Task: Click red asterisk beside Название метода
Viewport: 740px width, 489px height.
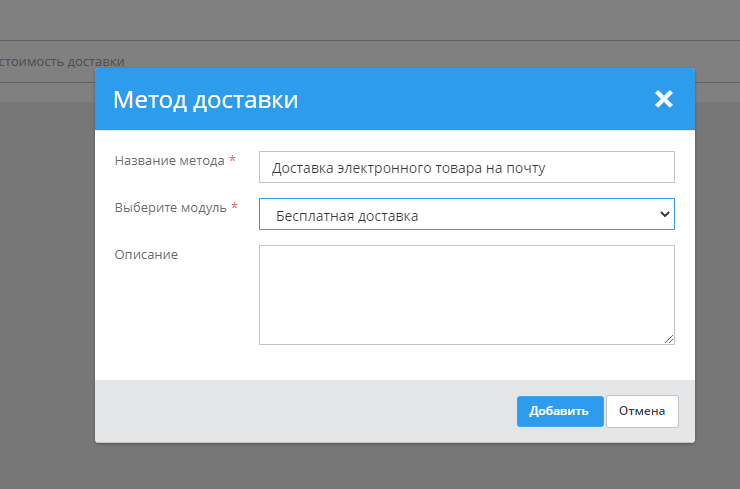Action: click(233, 160)
